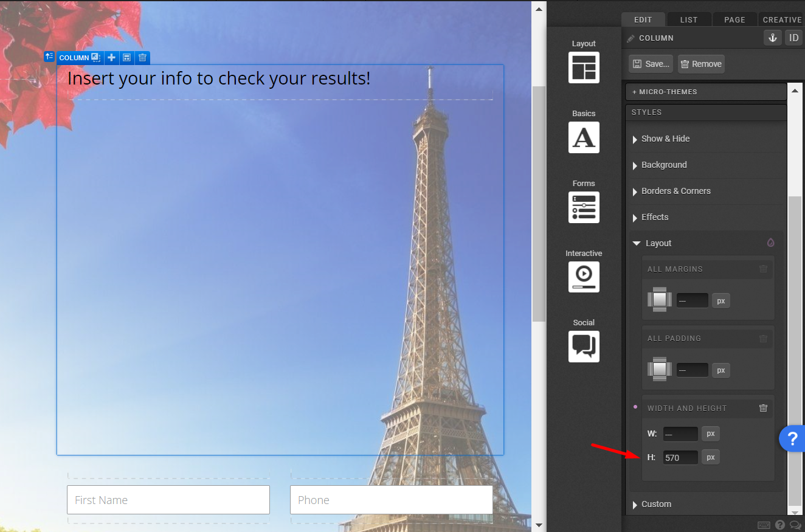The image size is (805, 532).
Task: Expand the Custom section
Action: [707, 504]
